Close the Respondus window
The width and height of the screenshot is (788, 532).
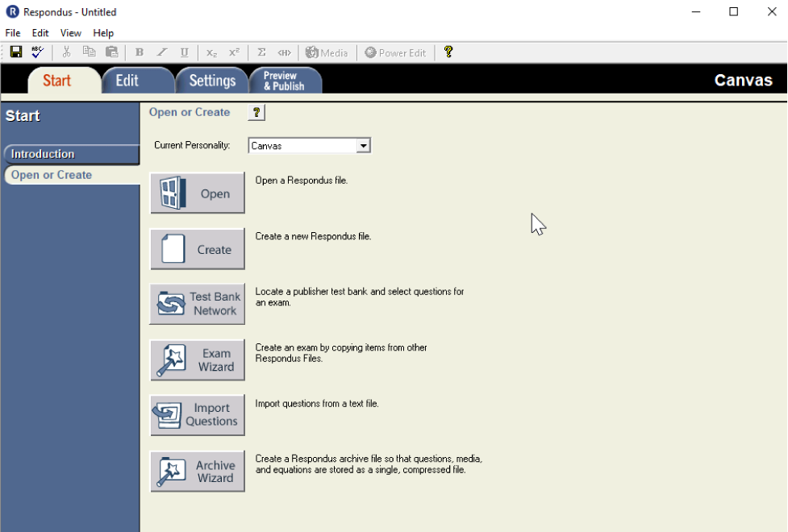[x=772, y=11]
